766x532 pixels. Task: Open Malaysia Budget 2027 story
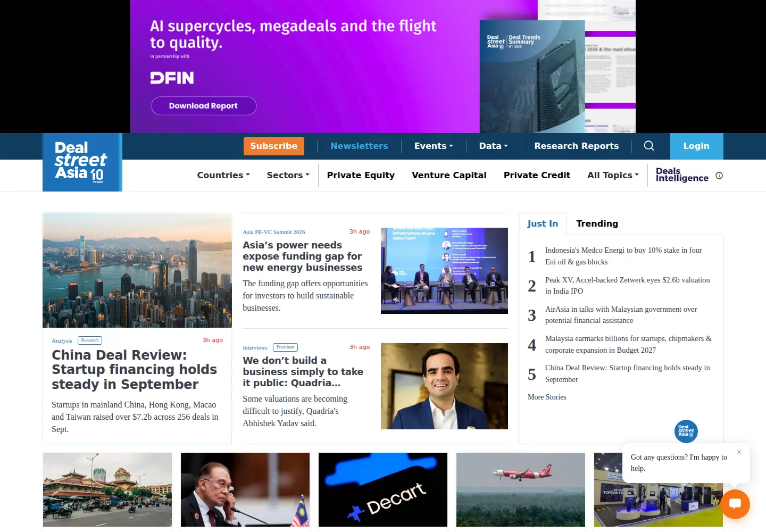pyautogui.click(x=628, y=344)
